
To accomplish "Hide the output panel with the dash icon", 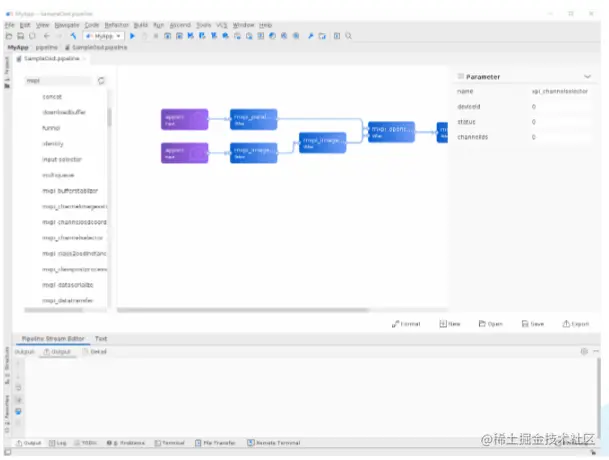I will point(596,352).
